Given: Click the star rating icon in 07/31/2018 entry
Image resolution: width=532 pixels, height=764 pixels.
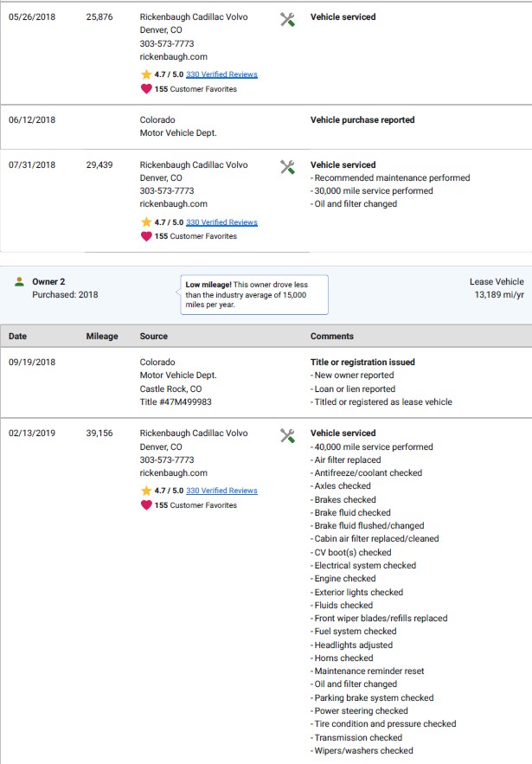Looking at the screenshot, I should [146, 222].
